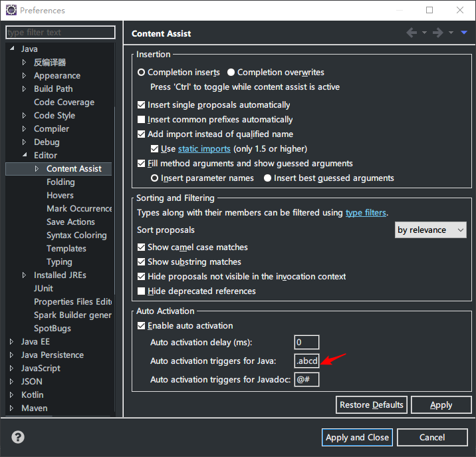Image resolution: width=476 pixels, height=457 pixels.
Task: Open the type filters link
Action: tap(365, 213)
